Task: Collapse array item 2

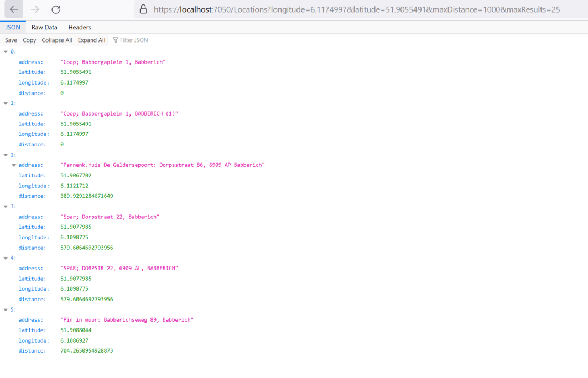Action: pos(6,155)
